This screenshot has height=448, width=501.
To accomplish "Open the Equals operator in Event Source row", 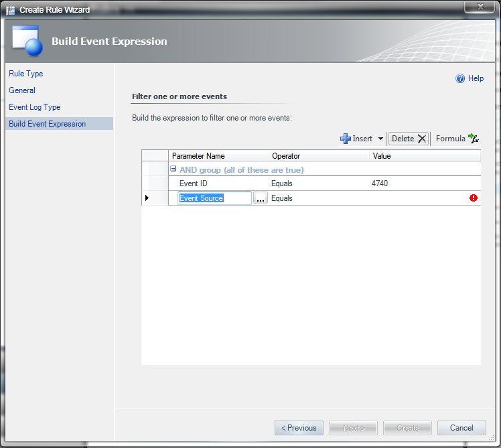I will point(282,198).
